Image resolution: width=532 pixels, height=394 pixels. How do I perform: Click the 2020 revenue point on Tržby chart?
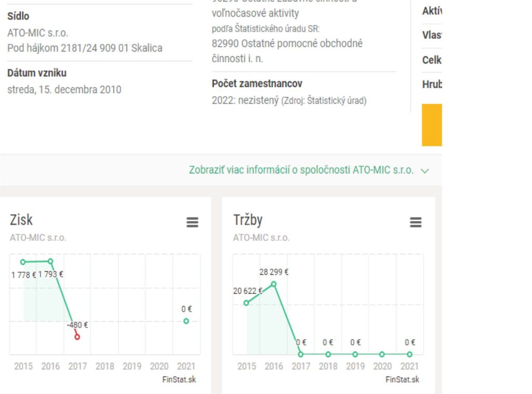(382, 354)
